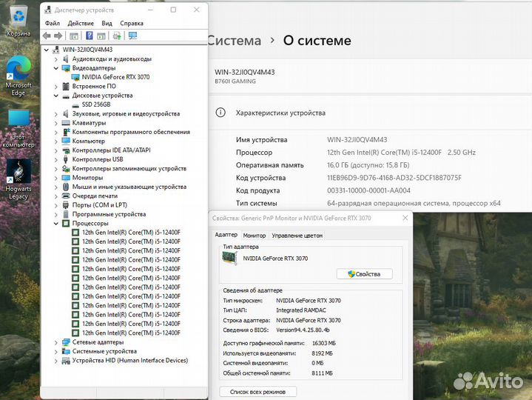Click the Список всех режимов button
This screenshot has width=532, height=400.
coord(257,392)
